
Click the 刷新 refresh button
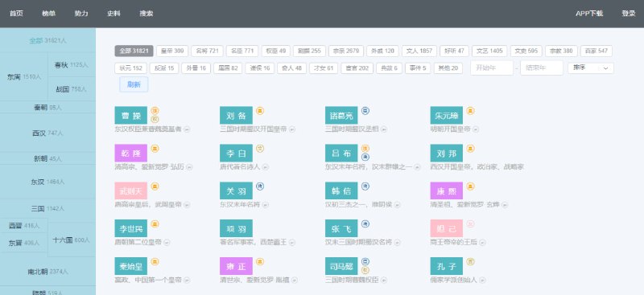coord(134,84)
